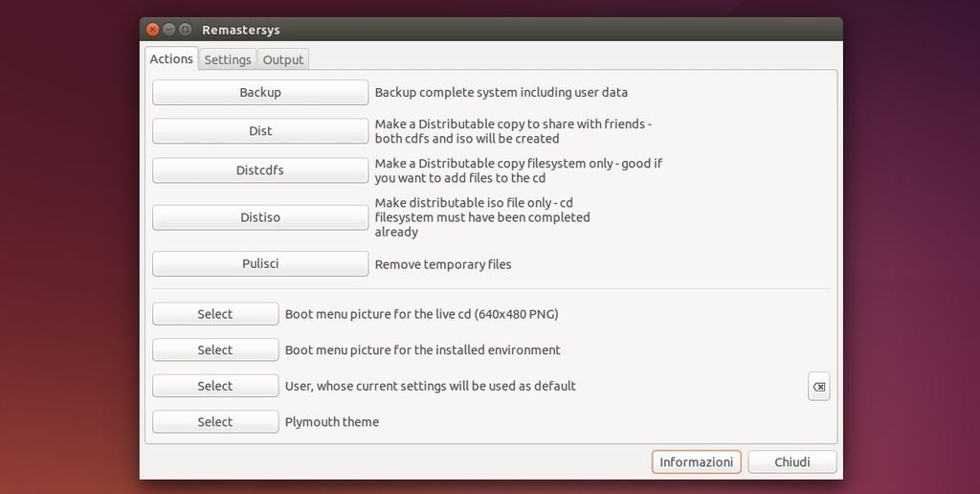This screenshot has height=494, width=980.
Task: Switch to the Actions tab
Action: click(171, 59)
